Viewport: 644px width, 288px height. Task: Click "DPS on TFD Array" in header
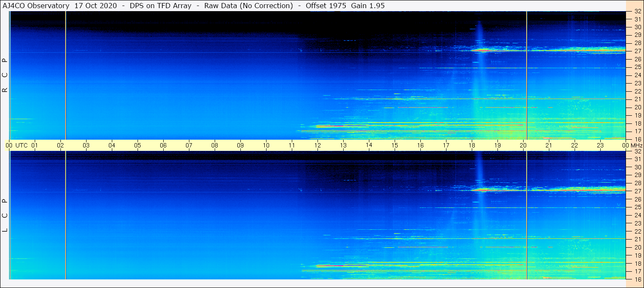tap(161, 6)
